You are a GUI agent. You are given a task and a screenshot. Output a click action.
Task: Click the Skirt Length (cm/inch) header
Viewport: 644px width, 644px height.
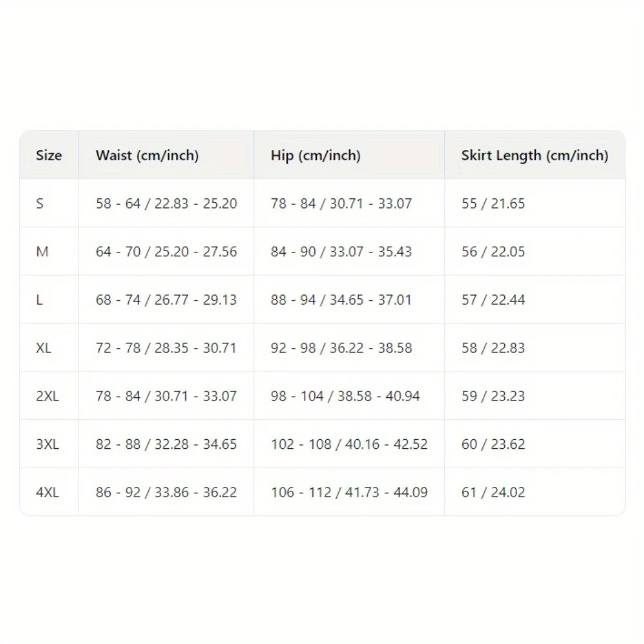(535, 155)
